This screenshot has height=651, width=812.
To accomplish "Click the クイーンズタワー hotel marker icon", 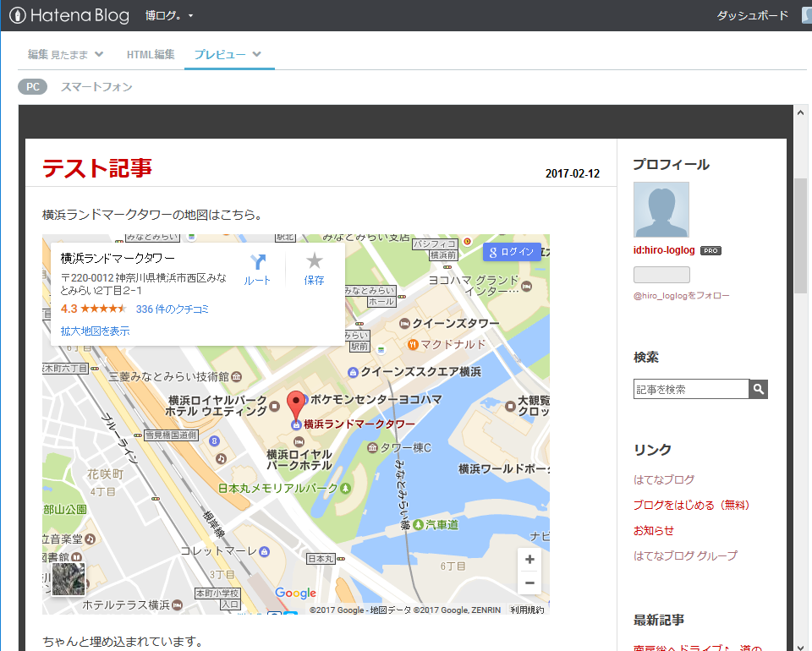I will click(404, 324).
